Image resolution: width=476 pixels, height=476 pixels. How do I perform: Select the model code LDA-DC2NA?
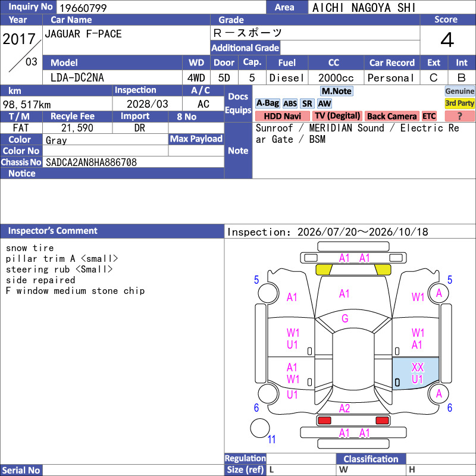[77, 78]
